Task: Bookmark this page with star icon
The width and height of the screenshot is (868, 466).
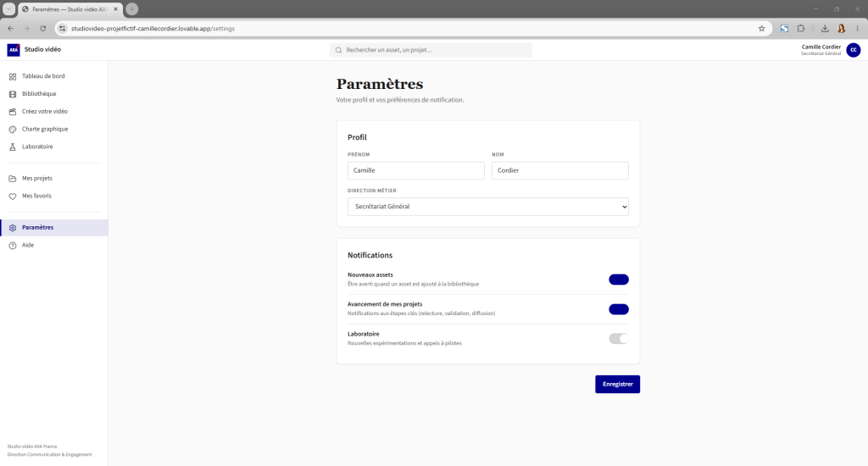Action: [762, 29]
